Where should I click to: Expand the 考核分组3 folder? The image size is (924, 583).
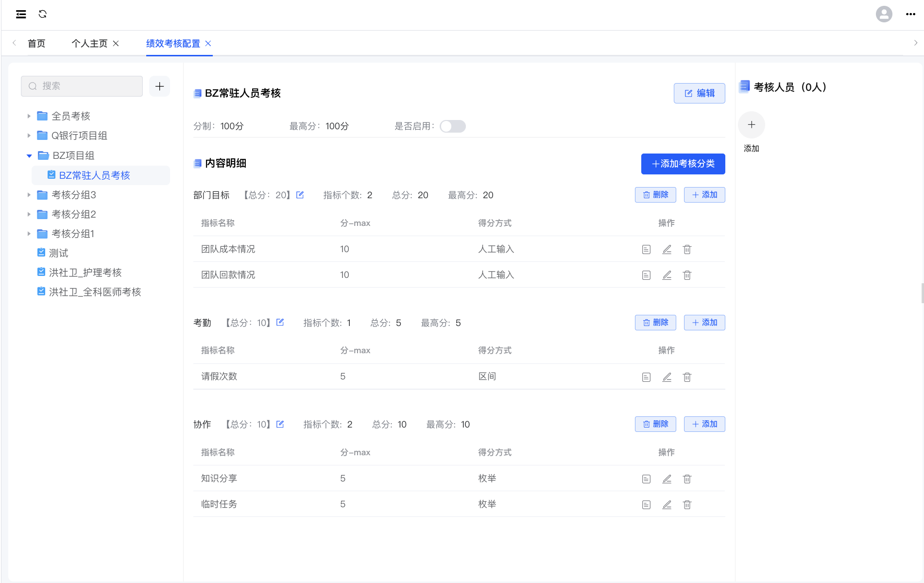point(29,195)
